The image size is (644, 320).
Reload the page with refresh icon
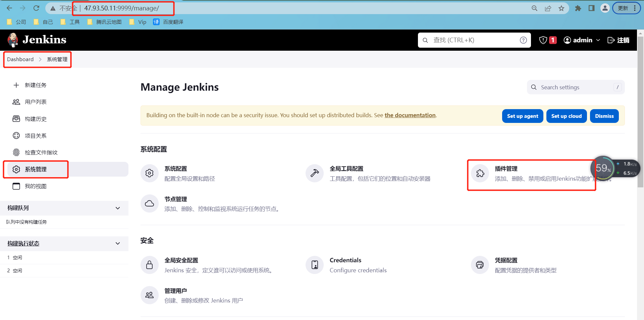[36, 8]
